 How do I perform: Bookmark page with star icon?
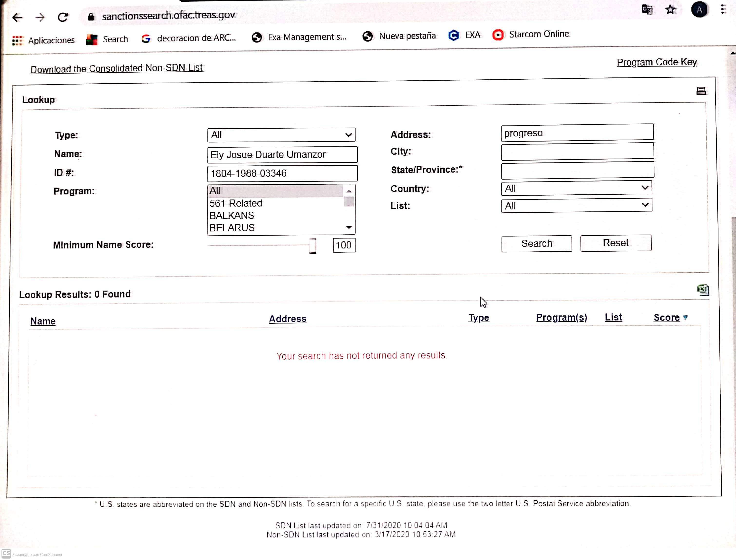(x=671, y=10)
